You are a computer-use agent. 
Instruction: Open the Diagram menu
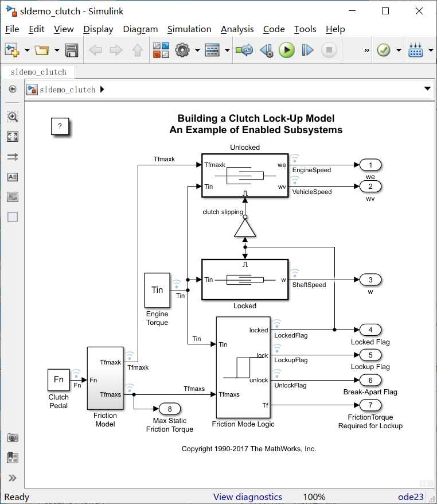[141, 29]
